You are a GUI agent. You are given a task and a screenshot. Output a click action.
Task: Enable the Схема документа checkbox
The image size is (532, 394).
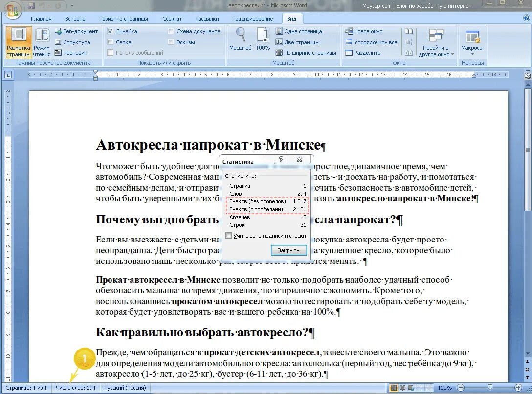tap(171, 31)
